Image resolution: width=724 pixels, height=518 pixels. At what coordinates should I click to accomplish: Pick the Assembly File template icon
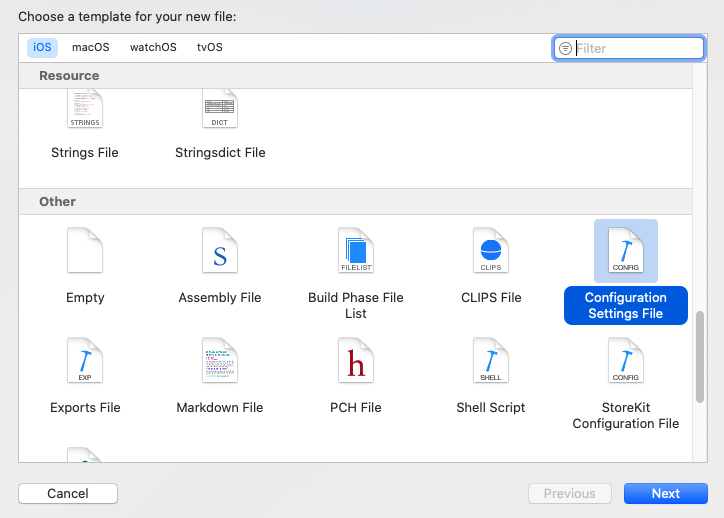point(220,251)
